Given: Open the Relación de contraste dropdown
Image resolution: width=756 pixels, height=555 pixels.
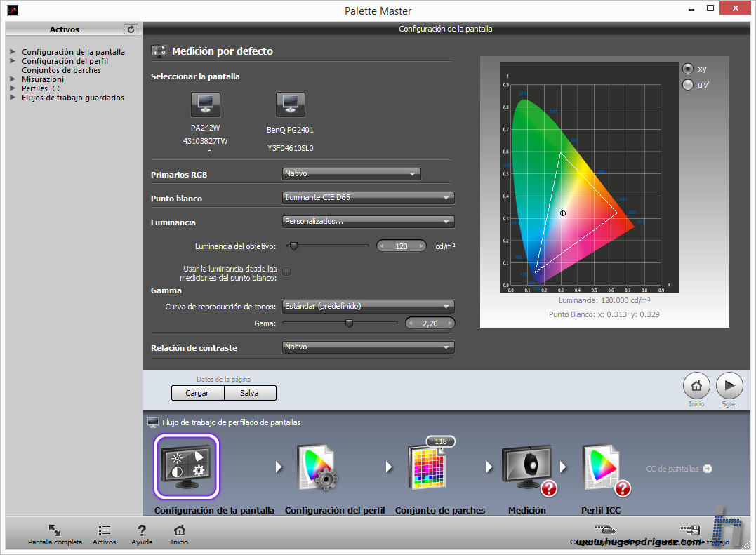Looking at the screenshot, I should 368,347.
